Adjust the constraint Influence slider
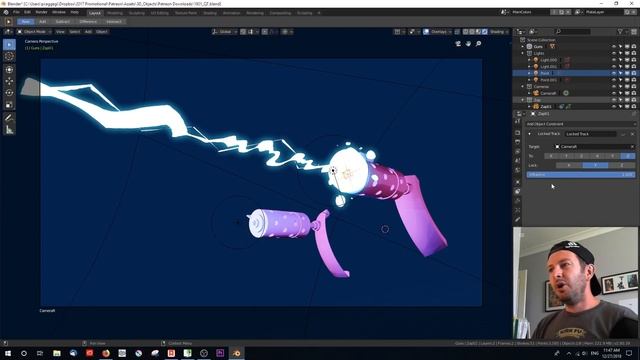The width and height of the screenshot is (640, 360). 580,175
